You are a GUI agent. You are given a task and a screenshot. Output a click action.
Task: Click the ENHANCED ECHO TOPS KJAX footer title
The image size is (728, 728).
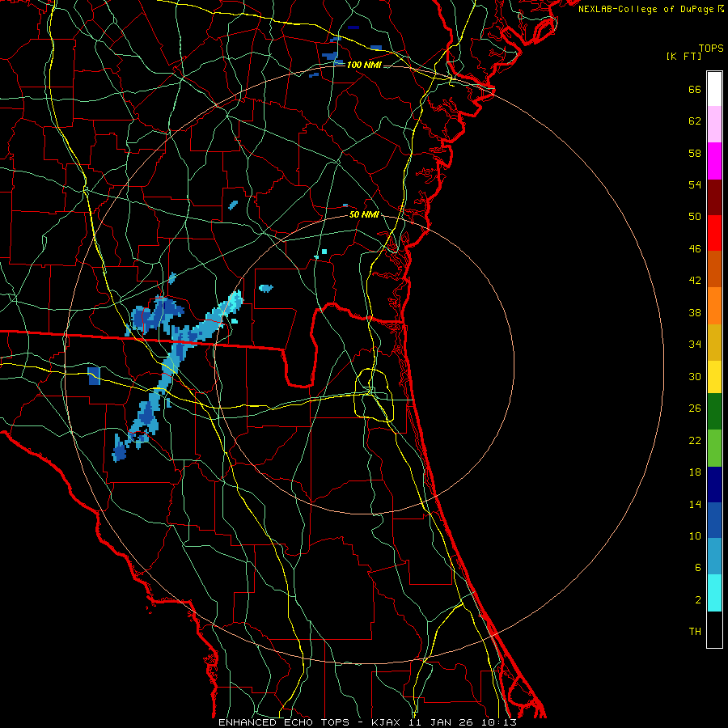click(x=367, y=722)
